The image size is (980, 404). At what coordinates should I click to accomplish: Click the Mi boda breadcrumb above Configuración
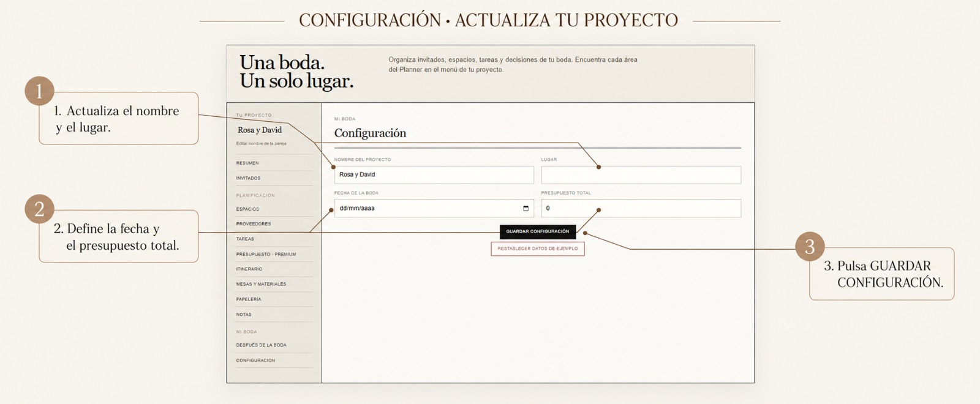[344, 119]
